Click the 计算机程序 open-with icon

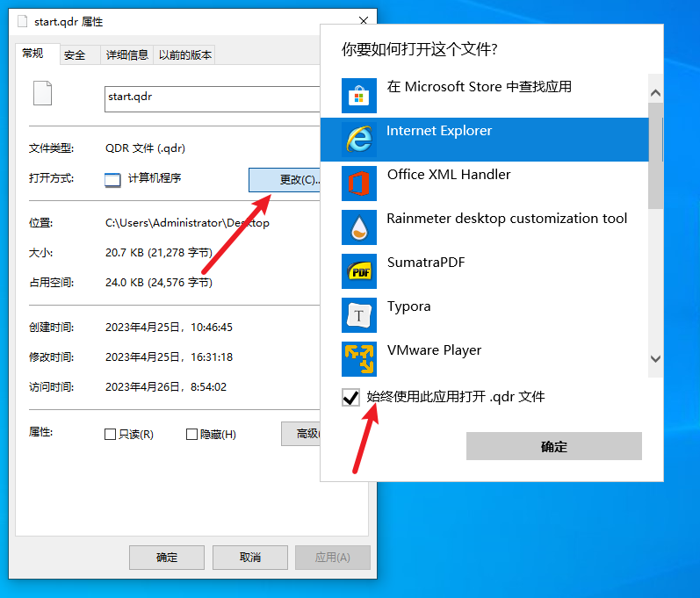click(112, 180)
